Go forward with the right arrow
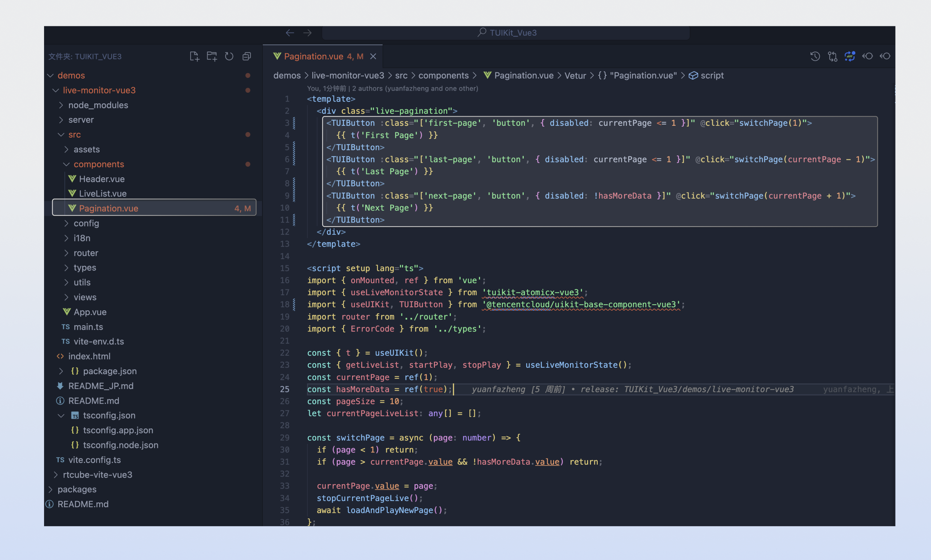The width and height of the screenshot is (931, 560). pos(308,33)
